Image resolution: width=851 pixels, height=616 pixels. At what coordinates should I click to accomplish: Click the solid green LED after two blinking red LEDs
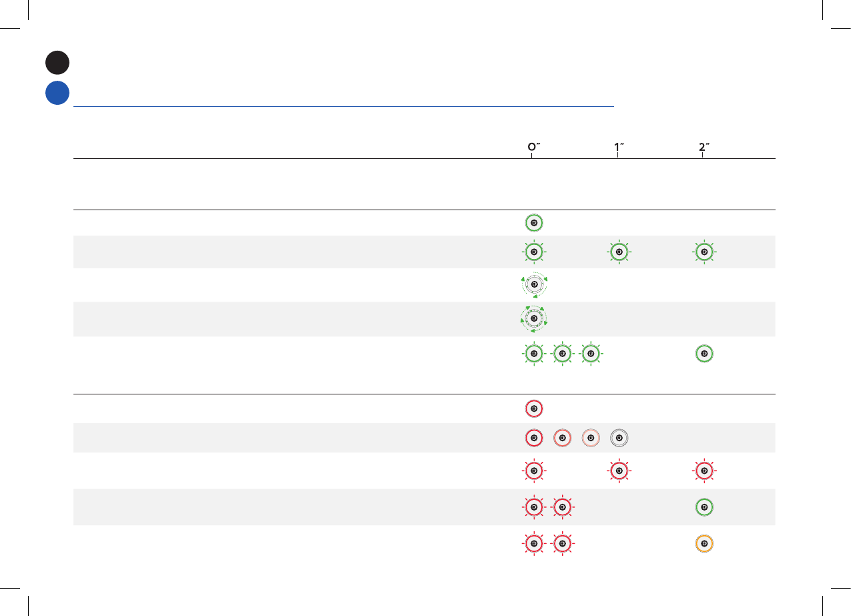point(703,507)
